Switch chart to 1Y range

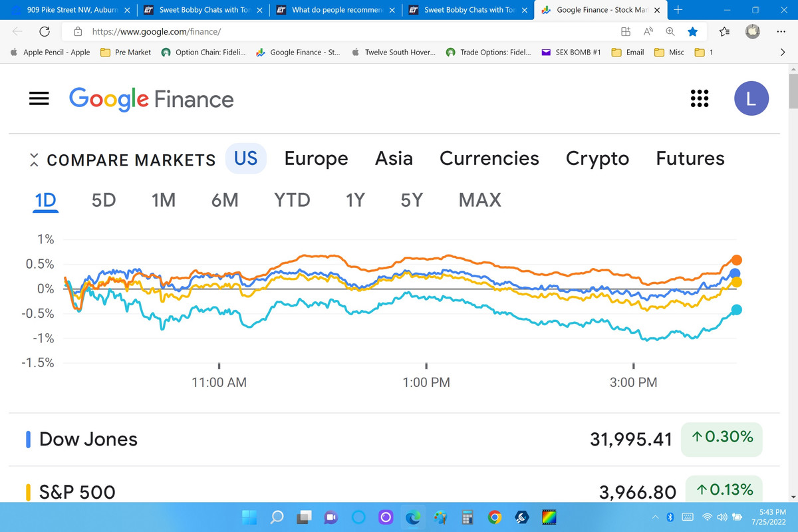pyautogui.click(x=355, y=200)
